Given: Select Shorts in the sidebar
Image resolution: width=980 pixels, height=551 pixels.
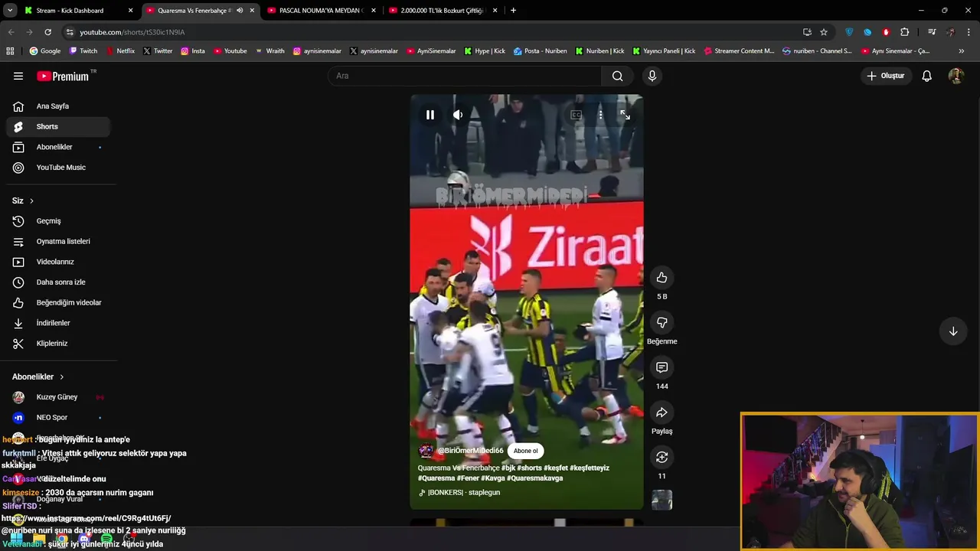Looking at the screenshot, I should pyautogui.click(x=58, y=126).
